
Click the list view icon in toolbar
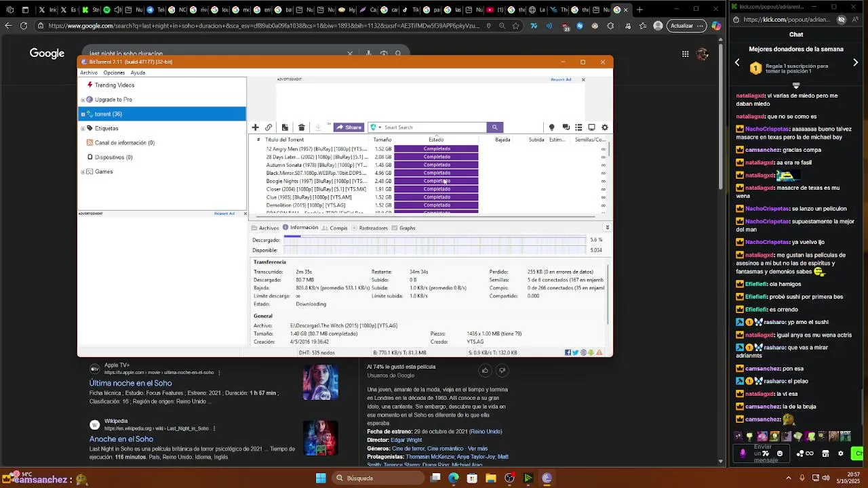(x=578, y=127)
